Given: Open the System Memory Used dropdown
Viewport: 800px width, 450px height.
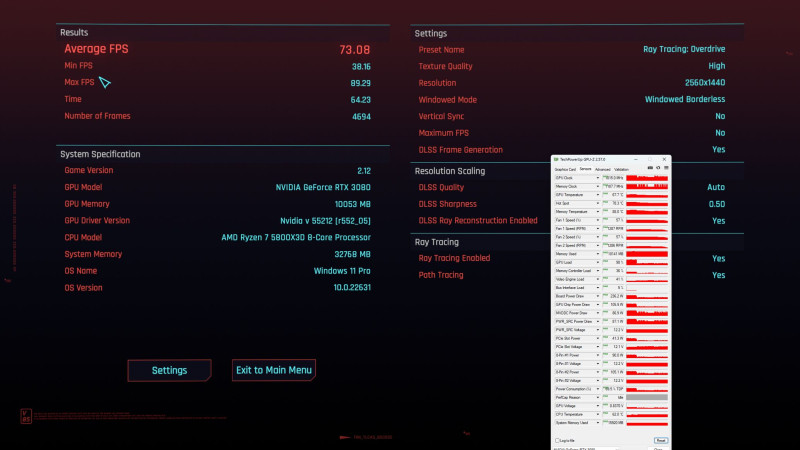Looking at the screenshot, I should tap(598, 423).
